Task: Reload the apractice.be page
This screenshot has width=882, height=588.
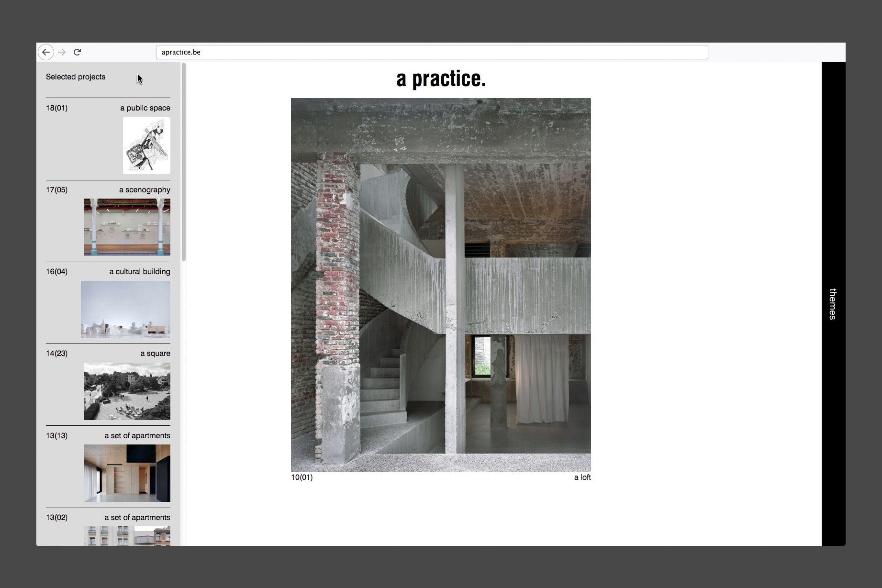Action: (x=77, y=52)
